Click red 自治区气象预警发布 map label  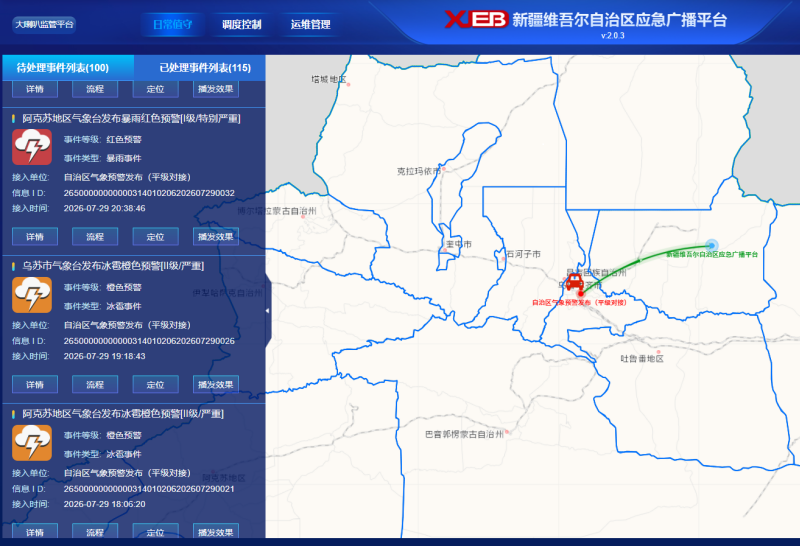click(579, 303)
